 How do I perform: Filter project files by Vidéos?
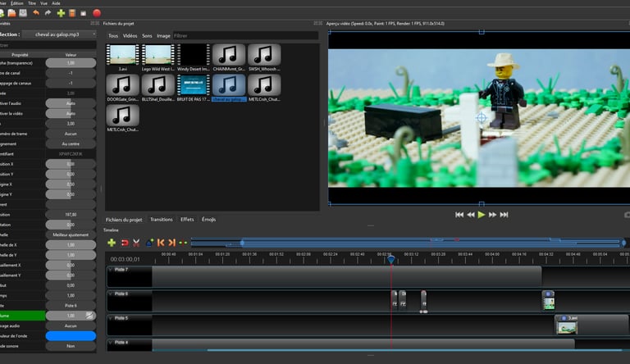130,36
